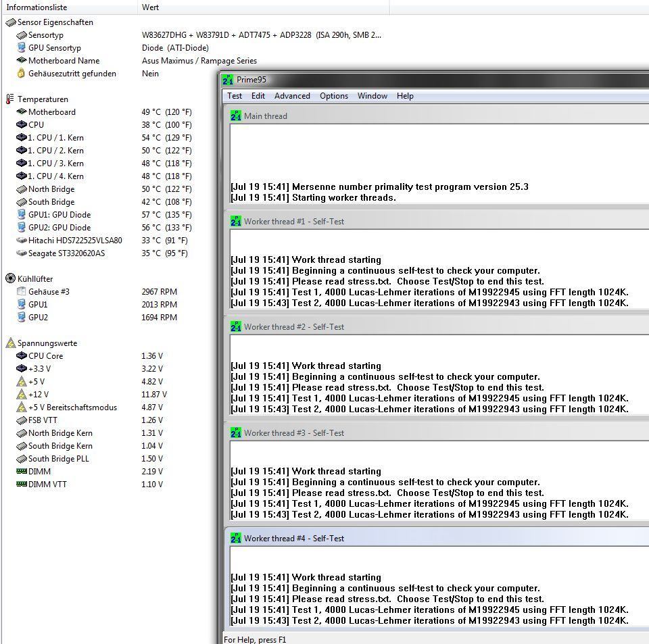Select the 1. CPU / 2. Kern row

(104, 150)
